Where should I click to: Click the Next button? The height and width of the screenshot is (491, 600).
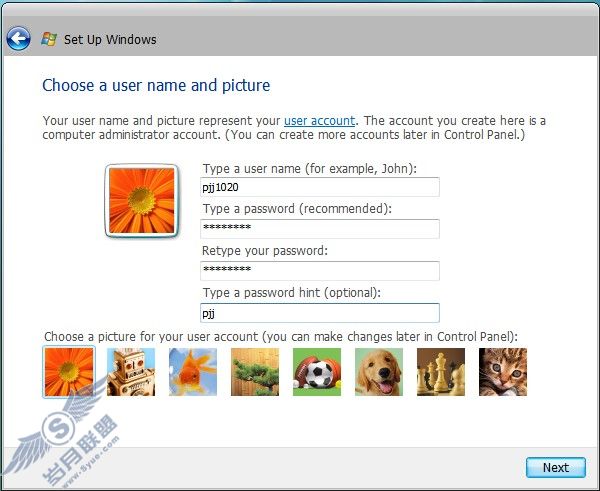point(556,467)
